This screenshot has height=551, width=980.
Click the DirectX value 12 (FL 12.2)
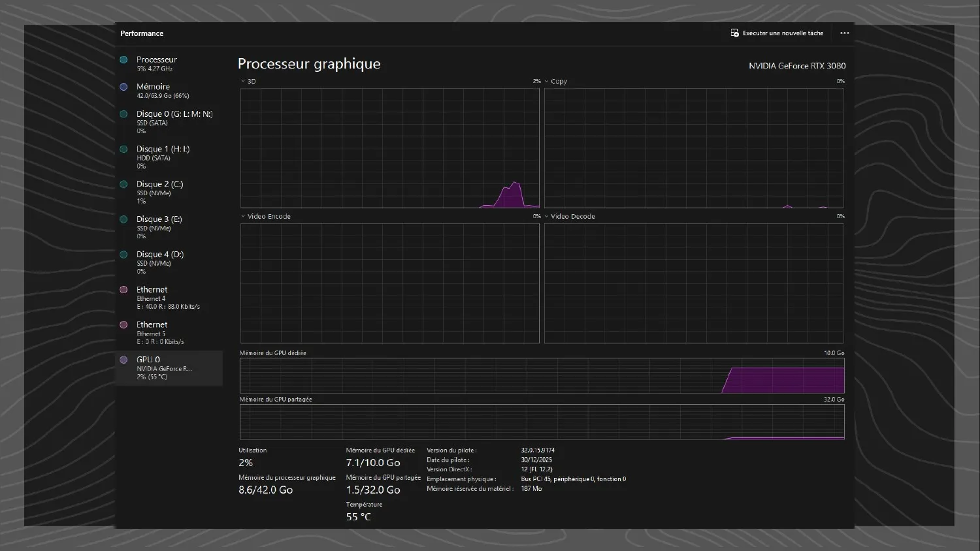click(x=536, y=469)
